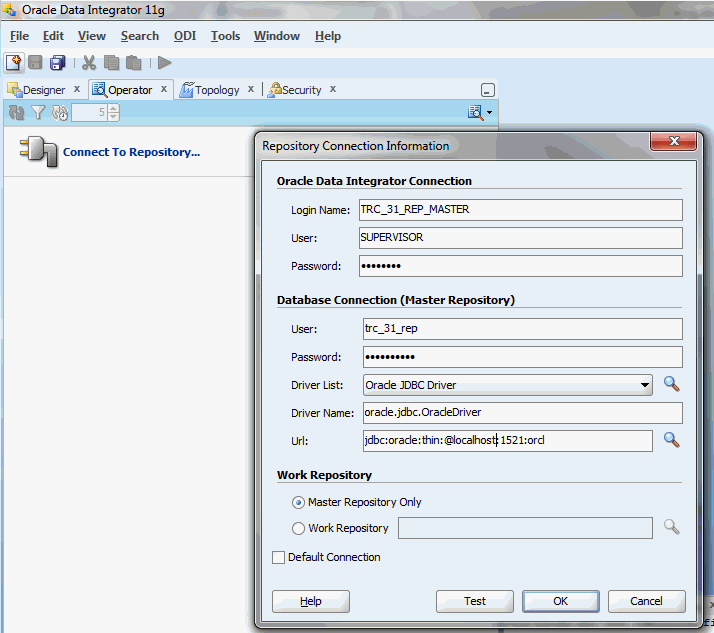Click magnifier icon next to Url field

point(672,440)
